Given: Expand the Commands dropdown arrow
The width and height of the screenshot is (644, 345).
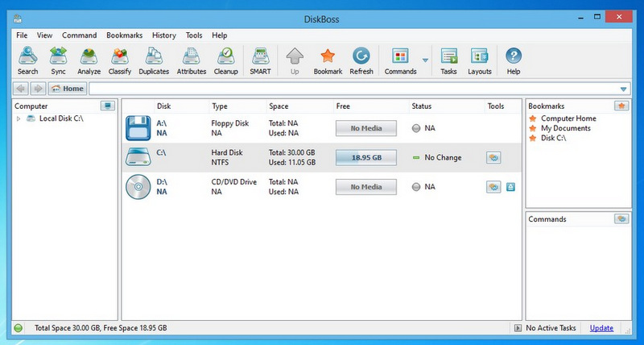Looking at the screenshot, I should (425, 60).
